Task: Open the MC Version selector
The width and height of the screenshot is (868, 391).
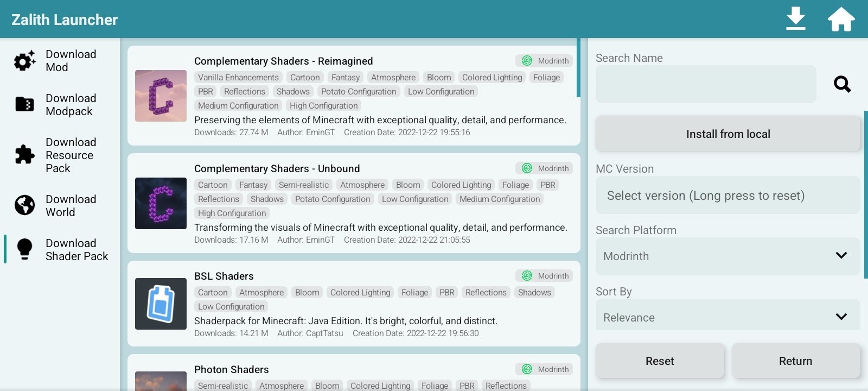Action: 727,195
